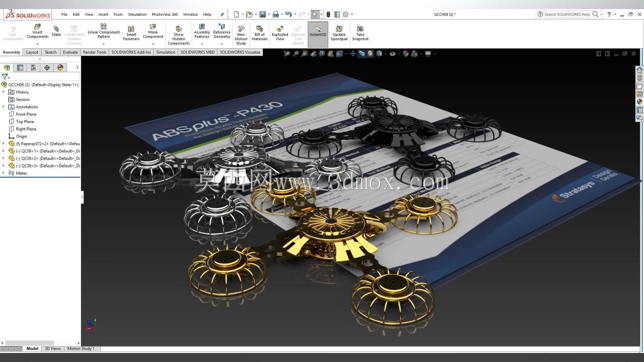Viewport: 644px width, 362px height.
Task: Open Section View tool in view toolbar
Action: [x=322, y=54]
